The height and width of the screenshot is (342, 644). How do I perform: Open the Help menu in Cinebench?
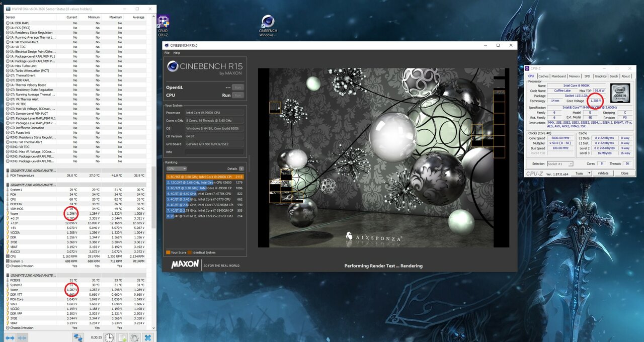177,52
